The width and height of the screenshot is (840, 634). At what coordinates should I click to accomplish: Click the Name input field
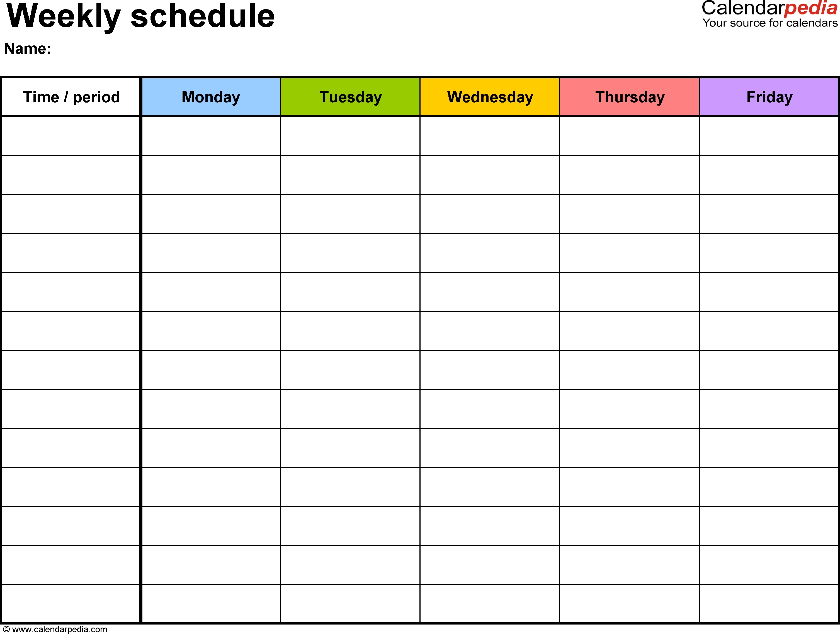[x=133, y=50]
